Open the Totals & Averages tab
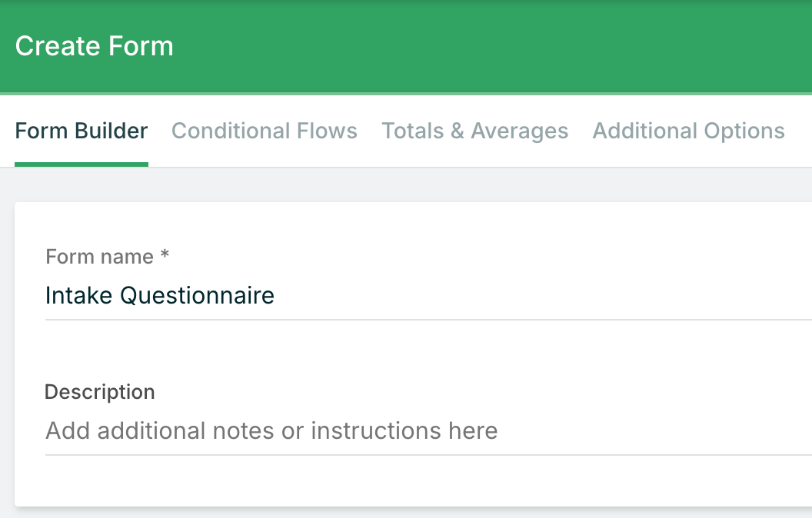This screenshot has height=518, width=812. (x=475, y=131)
